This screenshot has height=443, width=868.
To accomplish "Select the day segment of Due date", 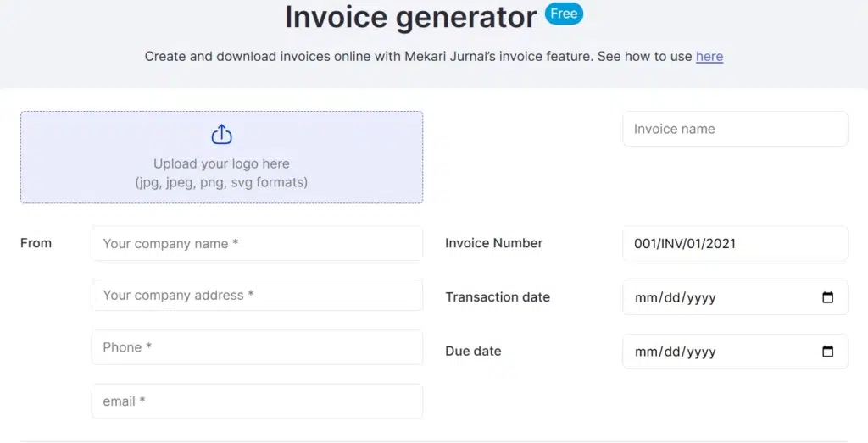I will [670, 352].
